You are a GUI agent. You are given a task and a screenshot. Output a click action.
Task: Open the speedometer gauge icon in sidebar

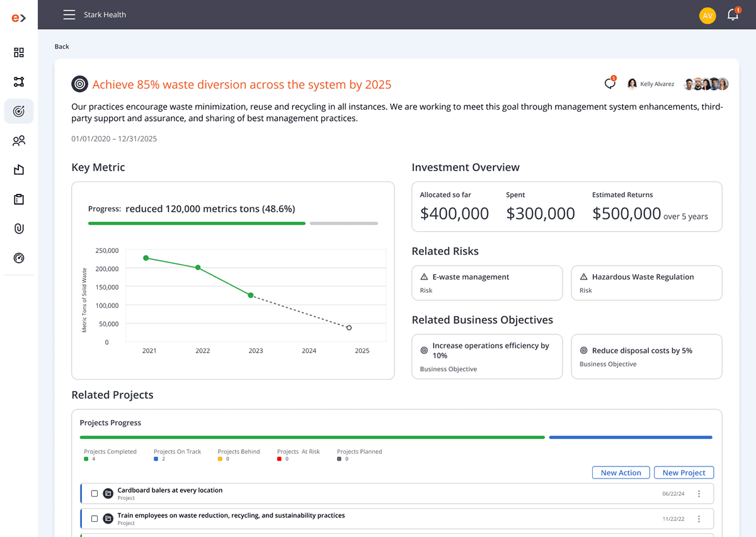19,258
